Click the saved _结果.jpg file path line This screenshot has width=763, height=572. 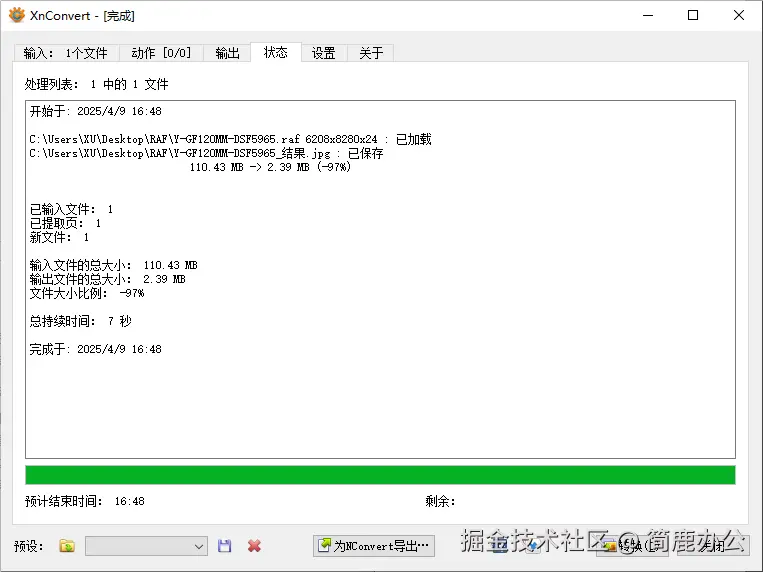click(x=206, y=153)
